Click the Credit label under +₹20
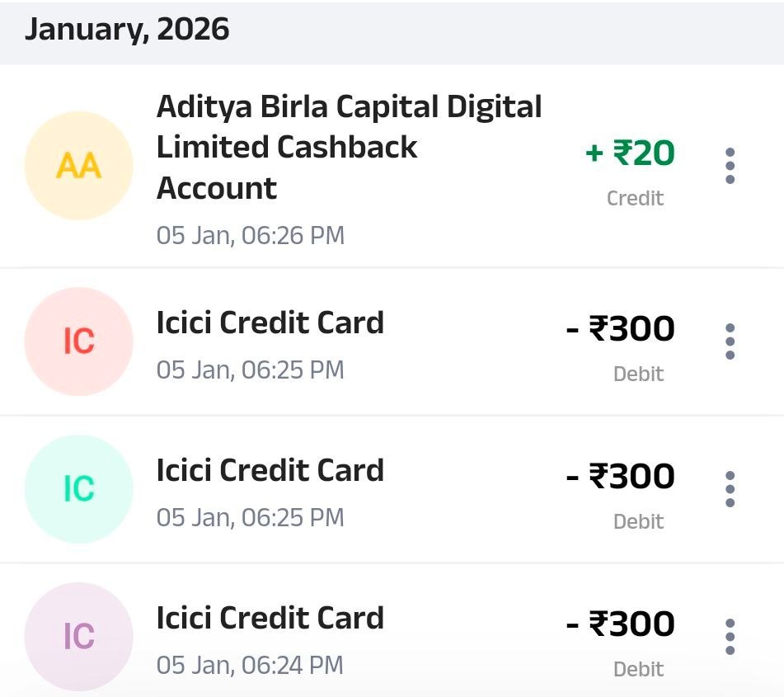The height and width of the screenshot is (697, 784). pos(635,198)
